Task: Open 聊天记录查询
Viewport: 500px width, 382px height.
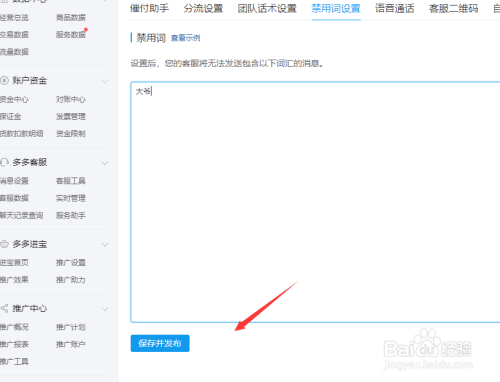Action: point(22,215)
